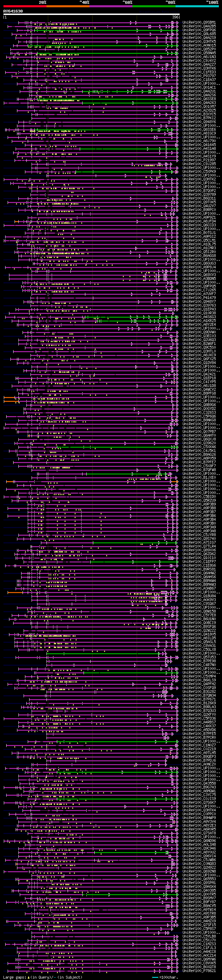Viewport: 222px width, 980px height.
Task: Select label UniRef100_Q9S740
Action: click(x=199, y=539)
